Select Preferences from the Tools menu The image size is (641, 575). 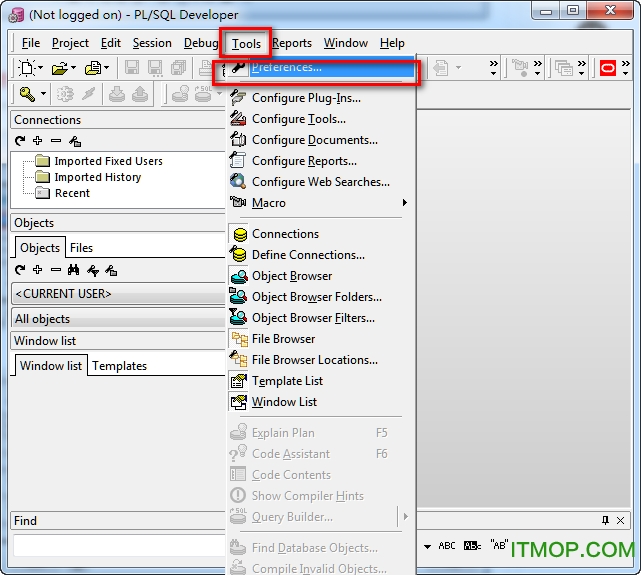pyautogui.click(x=287, y=68)
